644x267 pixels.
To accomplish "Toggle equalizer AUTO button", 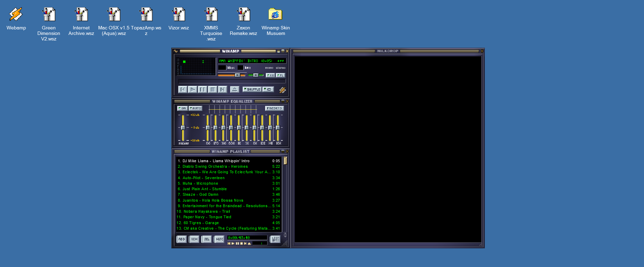I will point(195,108).
